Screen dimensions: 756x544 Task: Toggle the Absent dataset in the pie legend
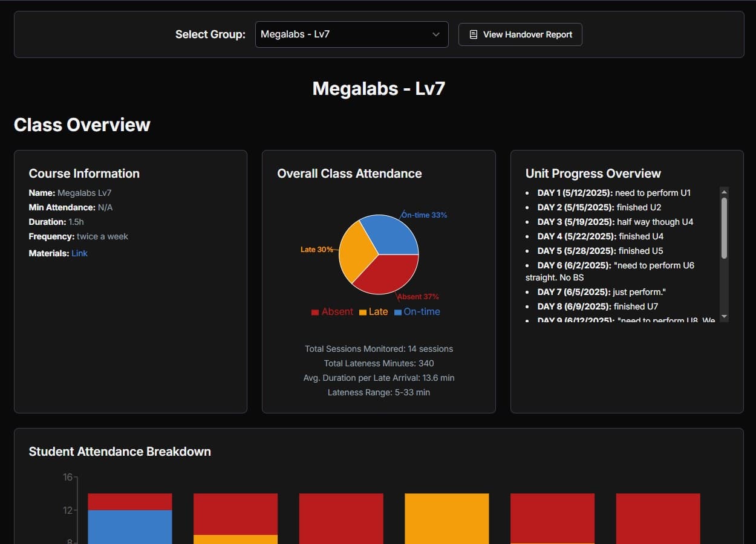click(332, 311)
